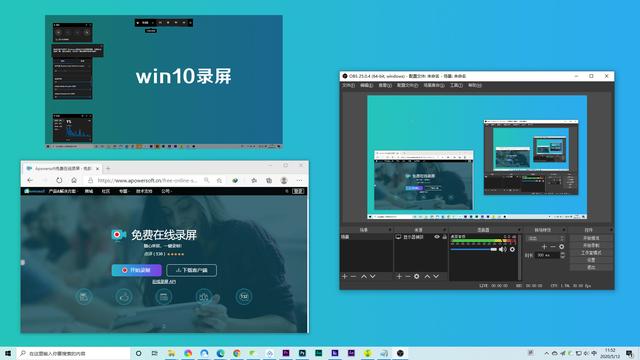The image size is (640, 360).
Task: Expand the last site navigation menu
Action: click(x=166, y=191)
